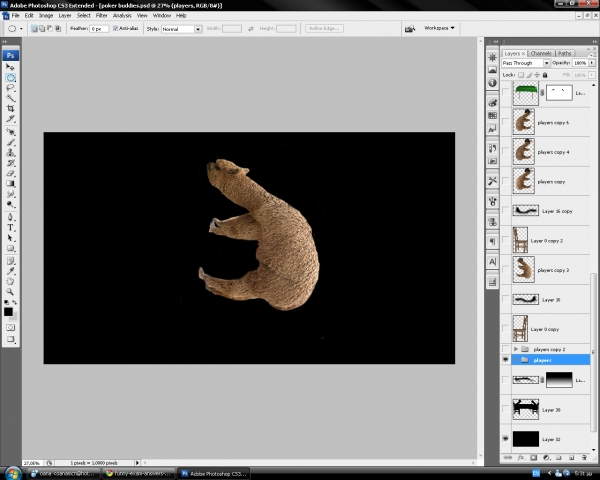Screen dimensions: 600x480
Task: Select the Eyedropper tool
Action: point(10,271)
